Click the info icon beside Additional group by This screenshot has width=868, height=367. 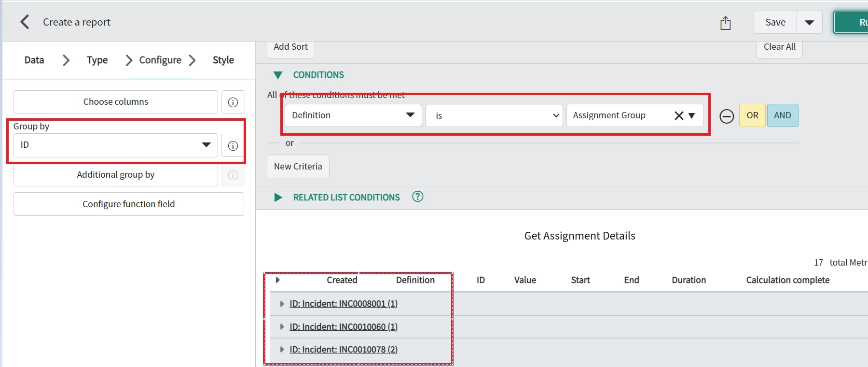[x=233, y=175]
